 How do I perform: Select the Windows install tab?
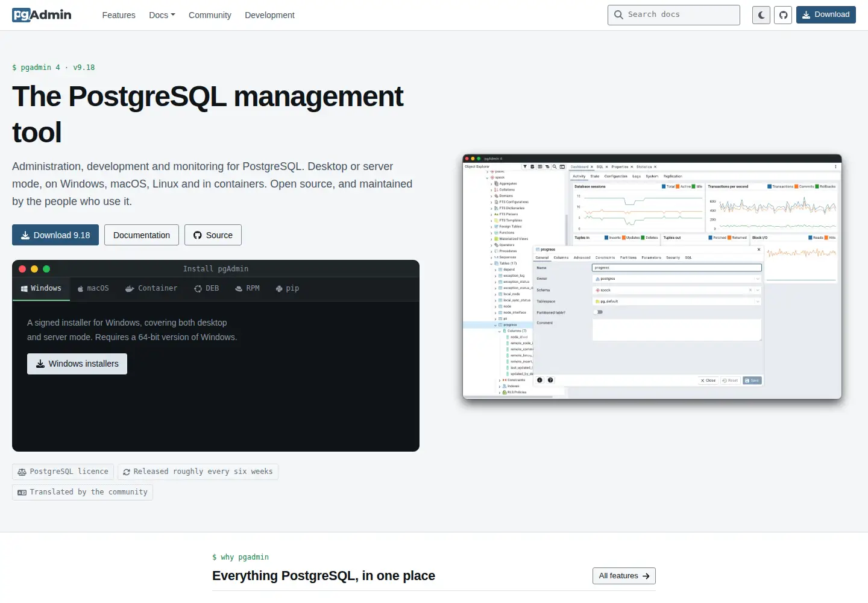[41, 289]
